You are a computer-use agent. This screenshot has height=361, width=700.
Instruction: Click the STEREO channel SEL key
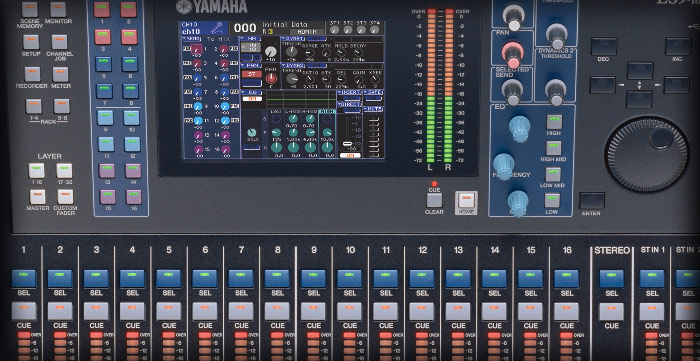611,278
